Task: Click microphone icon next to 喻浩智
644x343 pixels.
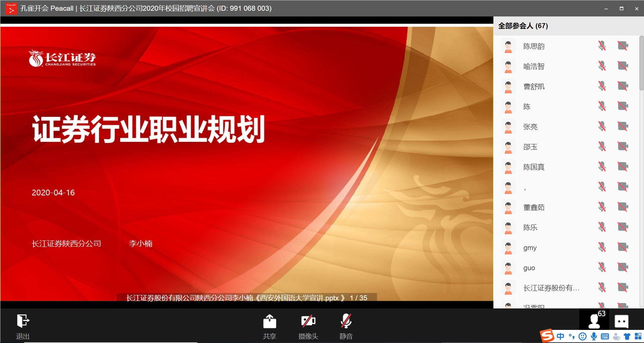Action: coord(602,66)
